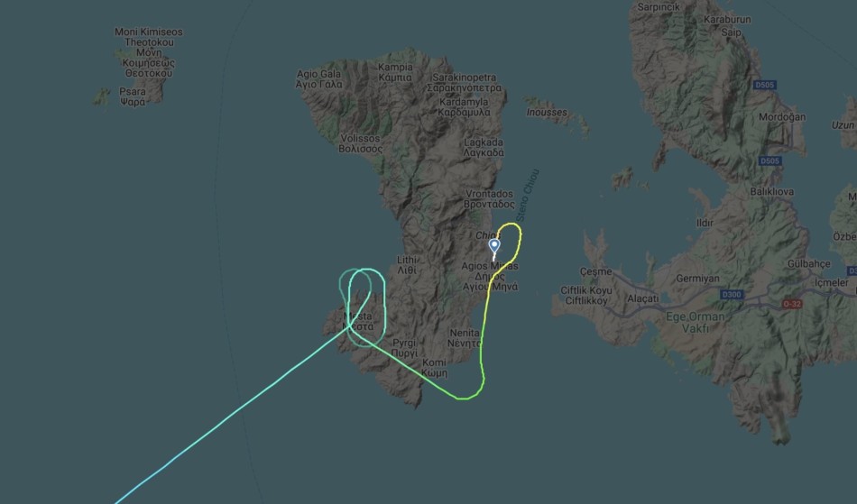The image size is (857, 504).
Task: Click the Volissos place label
Action: (x=360, y=143)
